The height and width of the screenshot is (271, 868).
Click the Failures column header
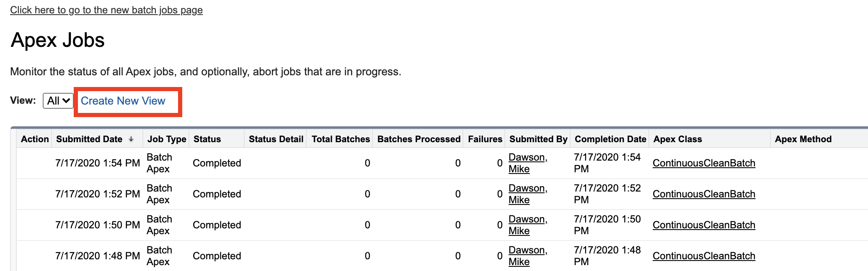pyautogui.click(x=485, y=139)
